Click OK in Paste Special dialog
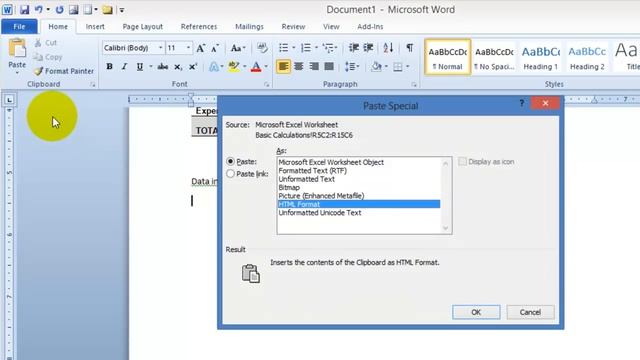 [476, 312]
